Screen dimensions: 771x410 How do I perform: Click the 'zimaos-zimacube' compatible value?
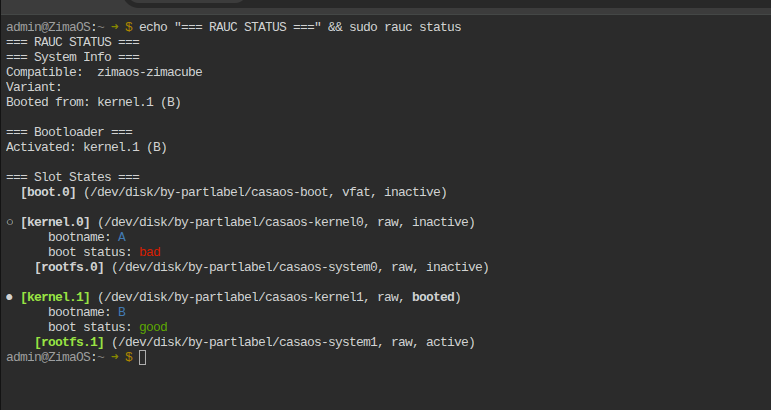pyautogui.click(x=150, y=72)
